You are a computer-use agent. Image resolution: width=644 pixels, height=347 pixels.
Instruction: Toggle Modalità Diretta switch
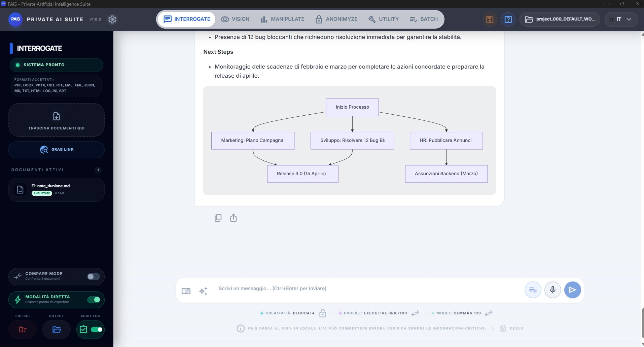[94, 300]
